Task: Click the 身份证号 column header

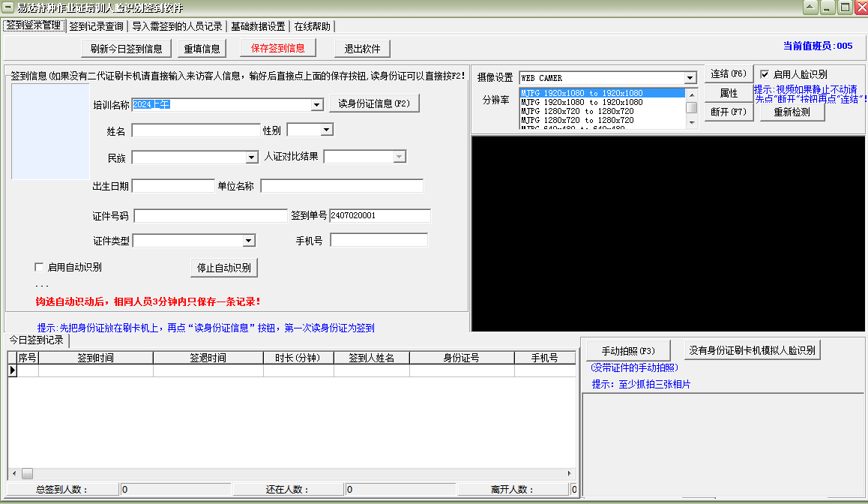Action: 462,358
